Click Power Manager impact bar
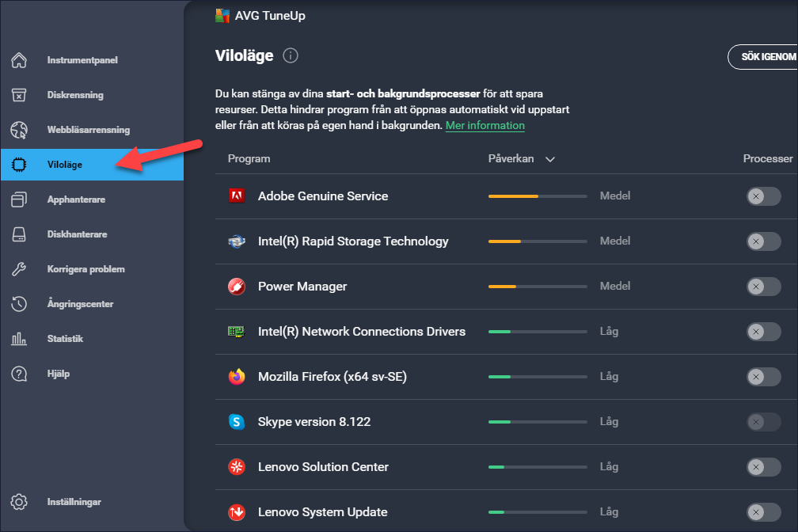The width and height of the screenshot is (798, 532). click(538, 287)
